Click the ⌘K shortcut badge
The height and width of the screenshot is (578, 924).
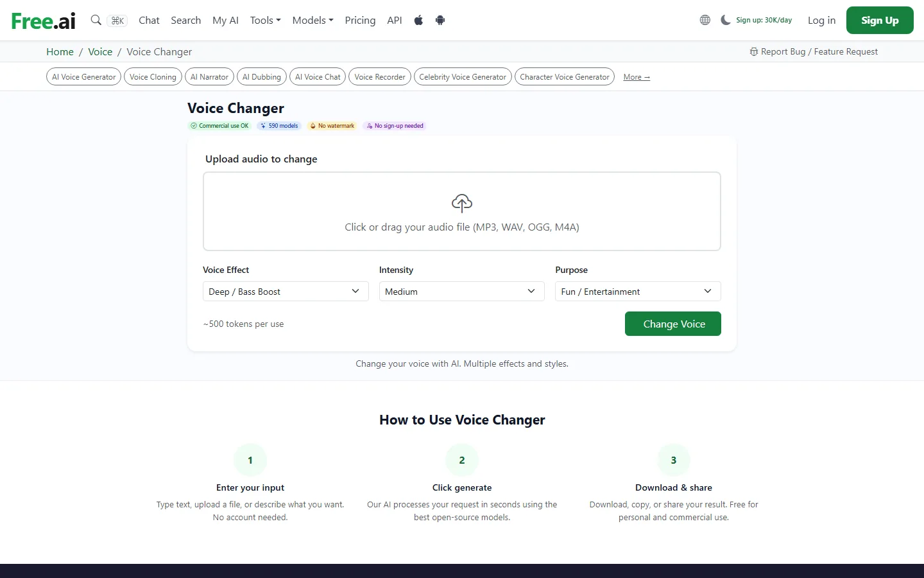117,21
